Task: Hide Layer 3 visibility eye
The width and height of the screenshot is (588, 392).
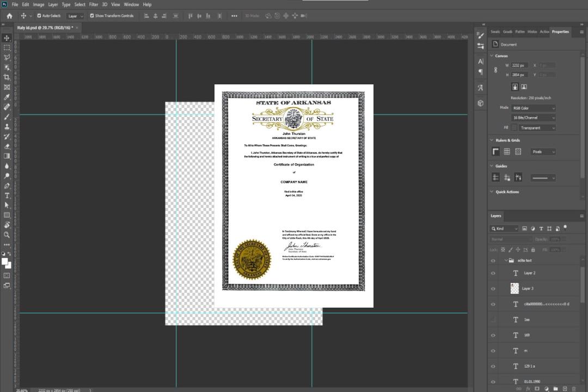Action: pyautogui.click(x=493, y=289)
